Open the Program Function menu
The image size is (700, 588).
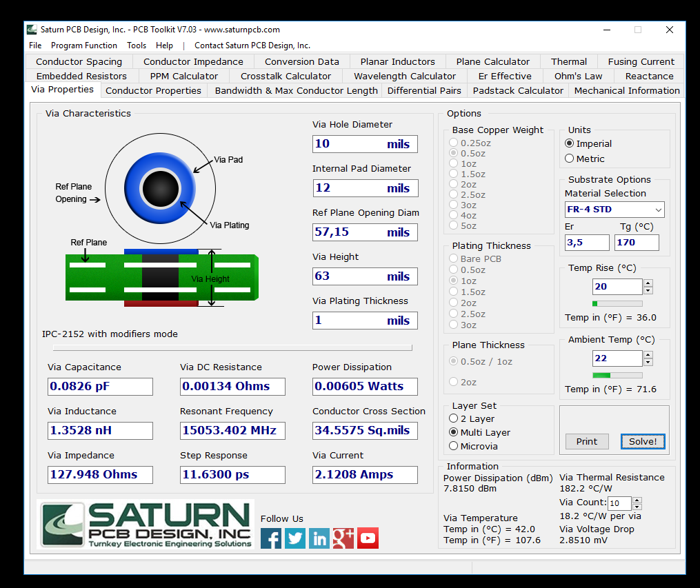(84, 45)
